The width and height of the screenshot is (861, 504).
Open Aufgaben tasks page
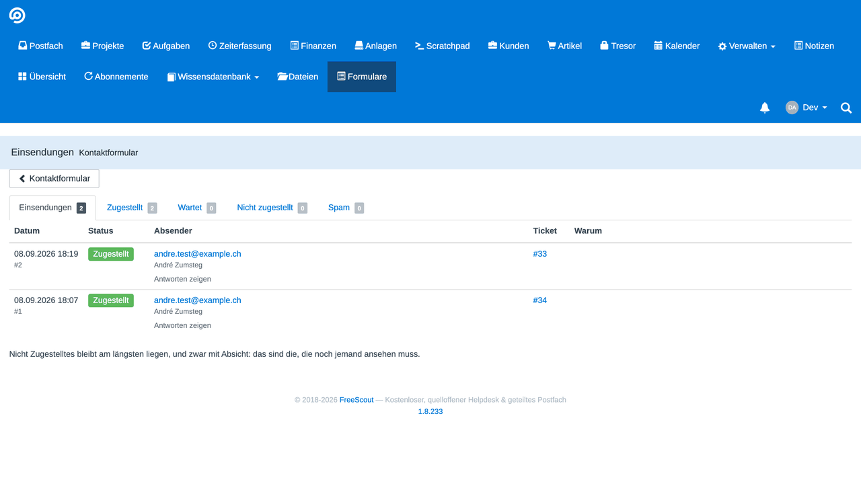point(166,46)
